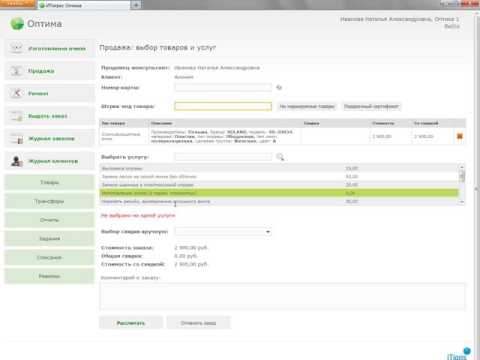This screenshot has height=360, width=480.
Task: Select the first service row priced 15,00
Action: pos(279,168)
